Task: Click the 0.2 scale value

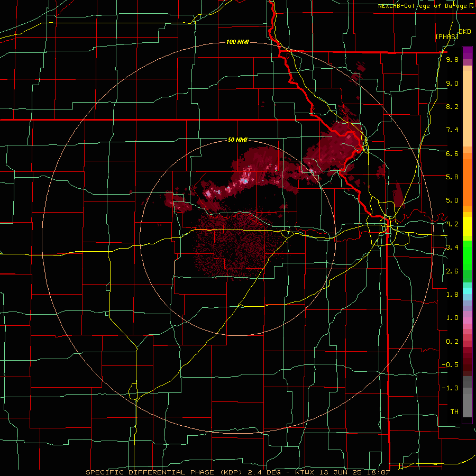Action: pyautogui.click(x=452, y=342)
